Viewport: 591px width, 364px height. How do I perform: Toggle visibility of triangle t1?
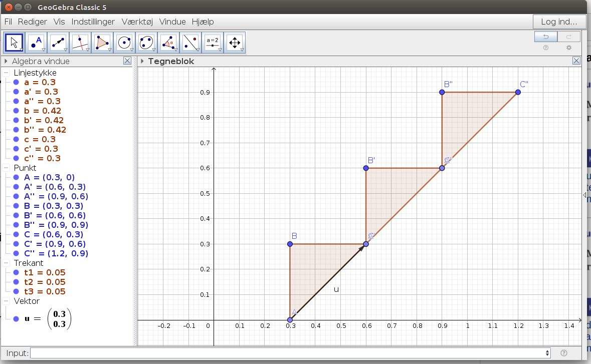16,272
